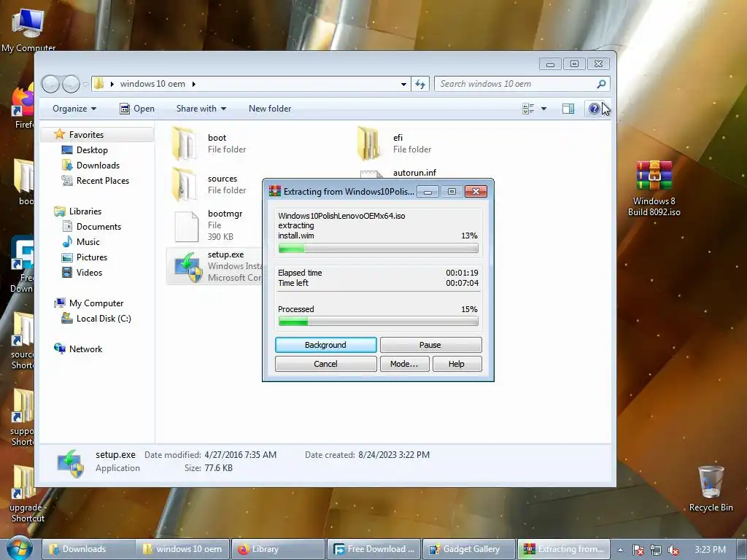The height and width of the screenshot is (560, 747).
Task: Open the My Computer desktop icon
Action: tap(28, 28)
